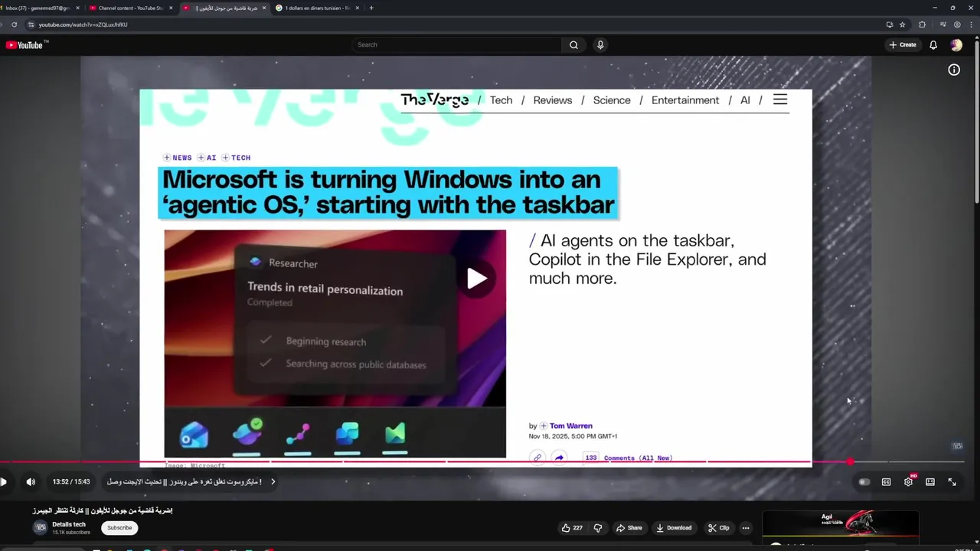980x551 pixels.
Task: Open the media control icon
Action: coord(942,24)
